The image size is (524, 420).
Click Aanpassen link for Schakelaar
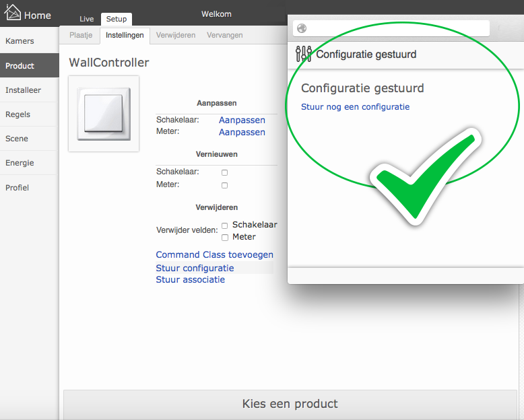click(x=242, y=120)
